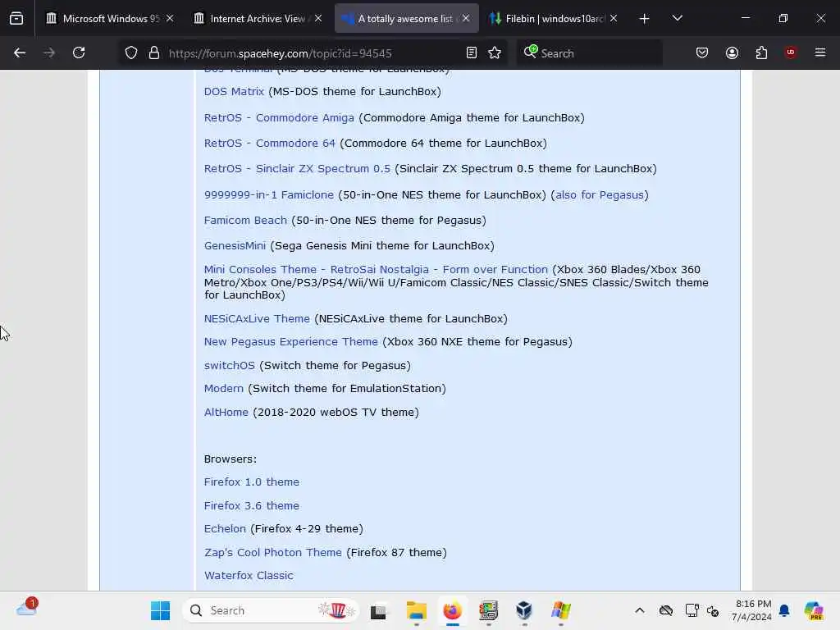The image size is (840, 630).
Task: Close the Filebin tab
Action: tap(614, 18)
